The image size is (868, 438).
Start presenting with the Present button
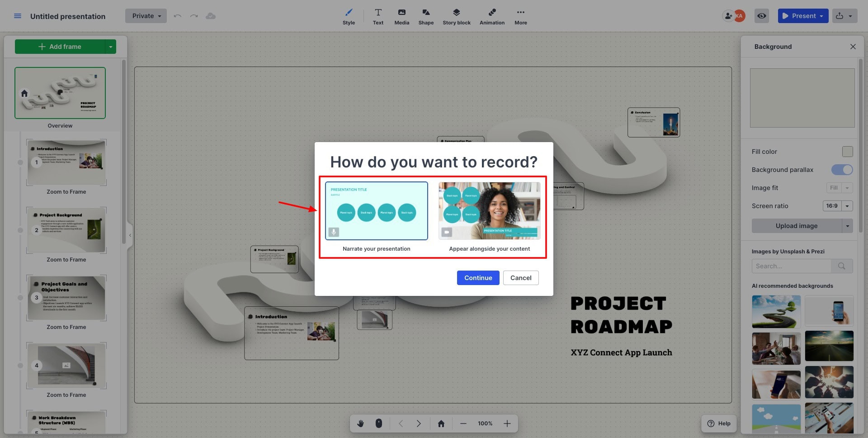click(799, 16)
